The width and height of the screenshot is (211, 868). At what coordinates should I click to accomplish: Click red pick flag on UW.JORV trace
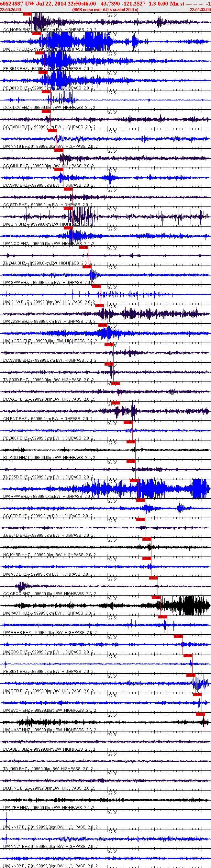click(37, 33)
